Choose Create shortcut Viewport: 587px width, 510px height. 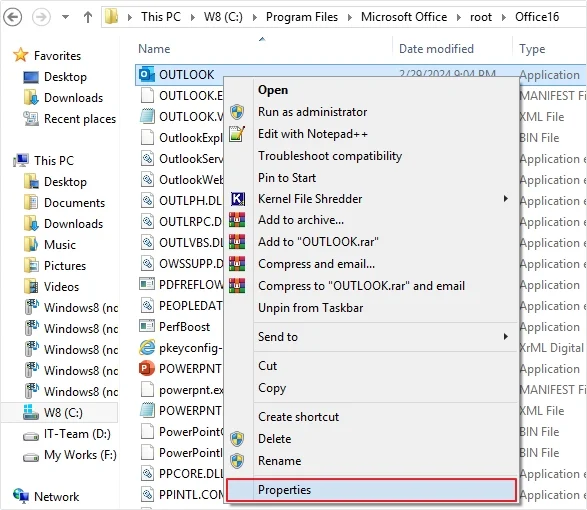[x=371, y=417]
